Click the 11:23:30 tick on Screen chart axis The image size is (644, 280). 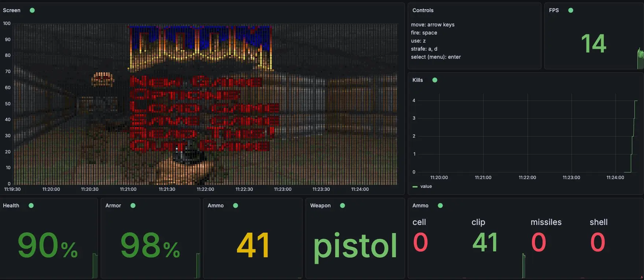pyautogui.click(x=321, y=189)
